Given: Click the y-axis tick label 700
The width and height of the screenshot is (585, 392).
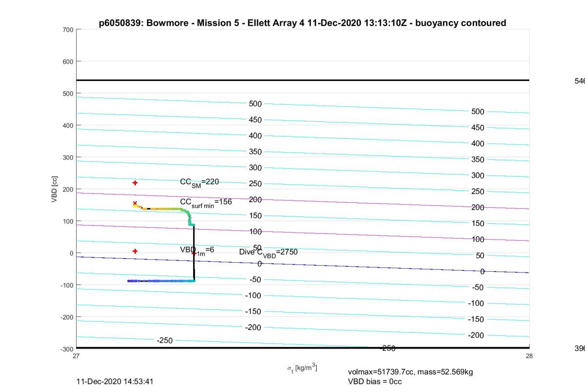Looking at the screenshot, I should coord(68,30).
